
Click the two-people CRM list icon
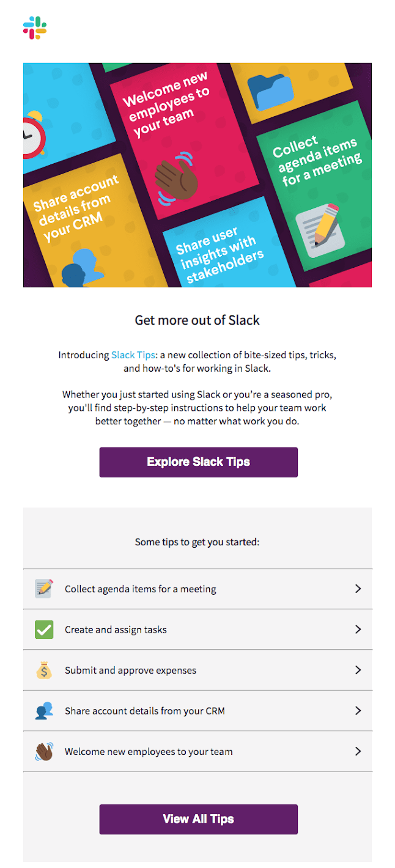[44, 711]
